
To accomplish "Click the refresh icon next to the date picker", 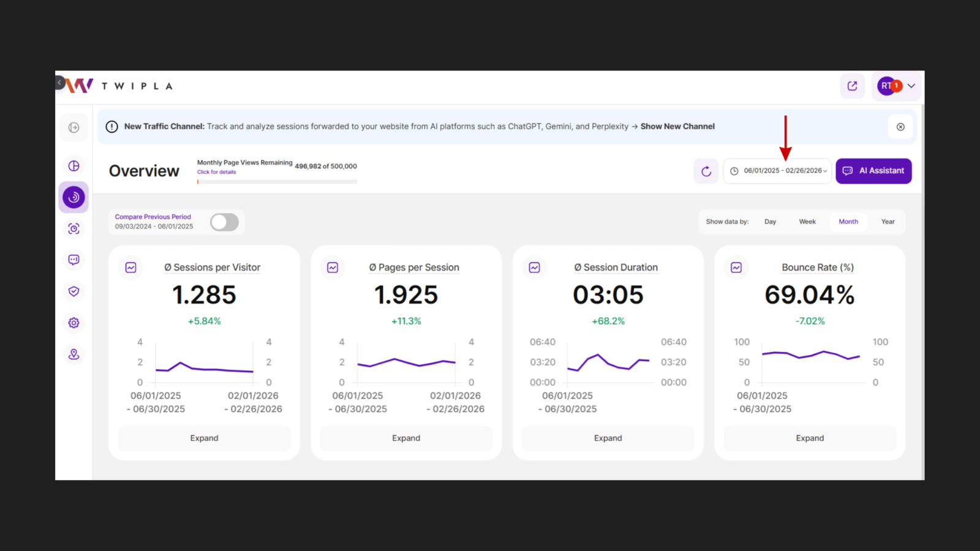I will (x=706, y=171).
